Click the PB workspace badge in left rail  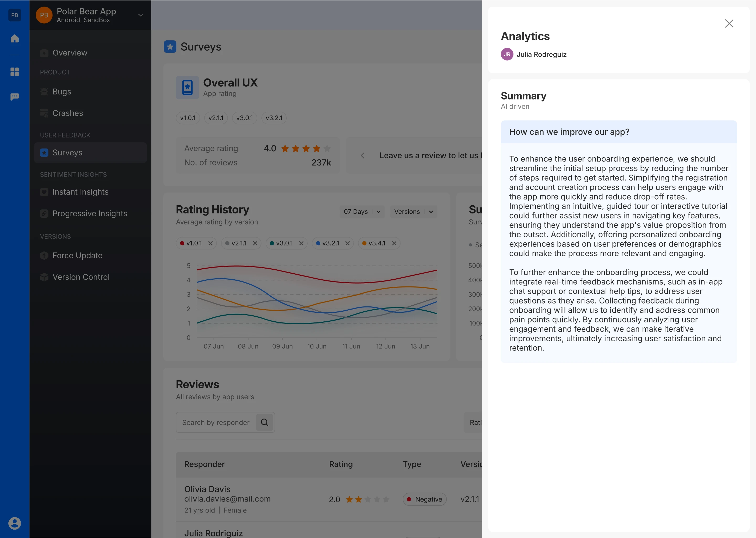[x=15, y=15]
